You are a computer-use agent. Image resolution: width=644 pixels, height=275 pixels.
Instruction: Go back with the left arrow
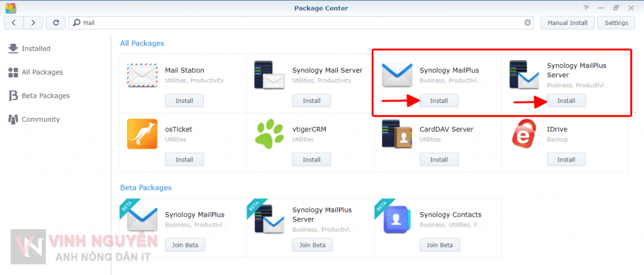click(14, 23)
